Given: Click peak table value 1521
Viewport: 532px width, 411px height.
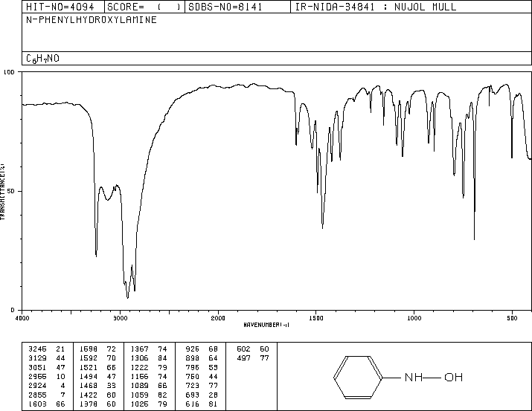Looking at the screenshot, I should point(89,367).
